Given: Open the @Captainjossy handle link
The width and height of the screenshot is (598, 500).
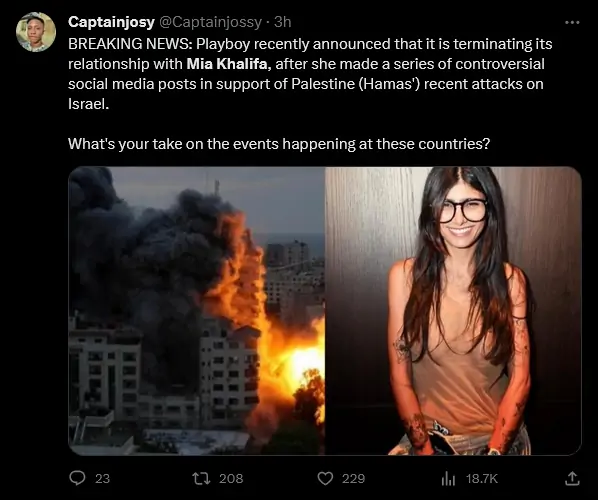Looking at the screenshot, I should coord(210,22).
